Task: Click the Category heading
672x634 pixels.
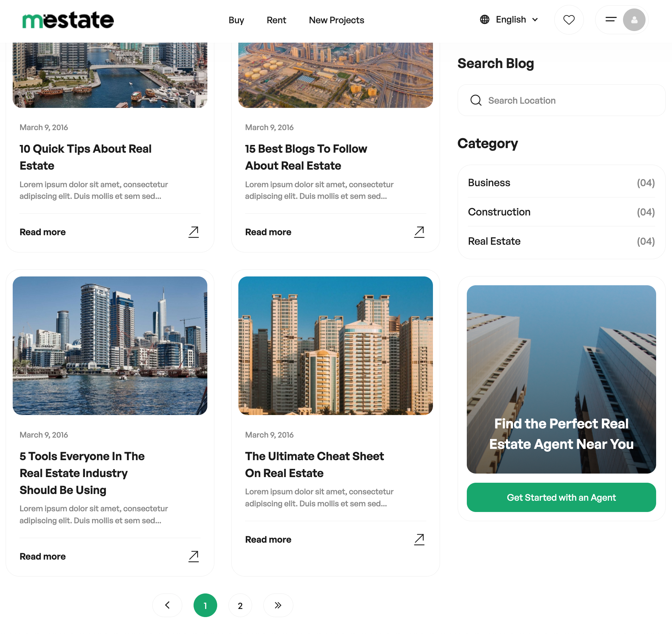Action: pyautogui.click(x=488, y=144)
